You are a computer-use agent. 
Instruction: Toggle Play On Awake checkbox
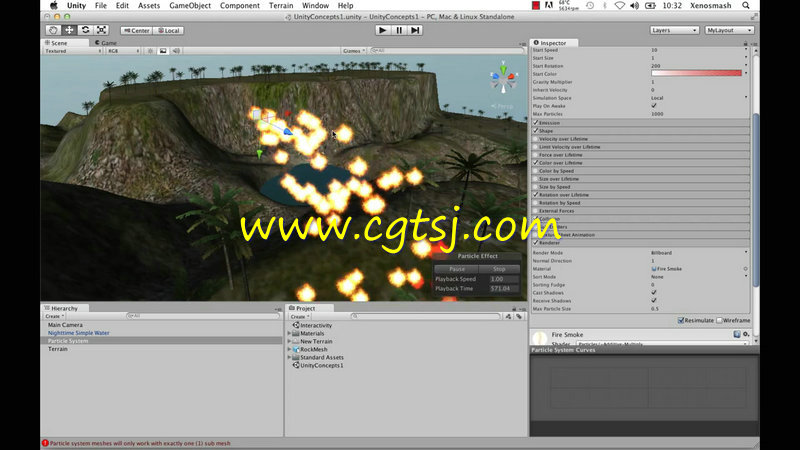click(x=654, y=106)
